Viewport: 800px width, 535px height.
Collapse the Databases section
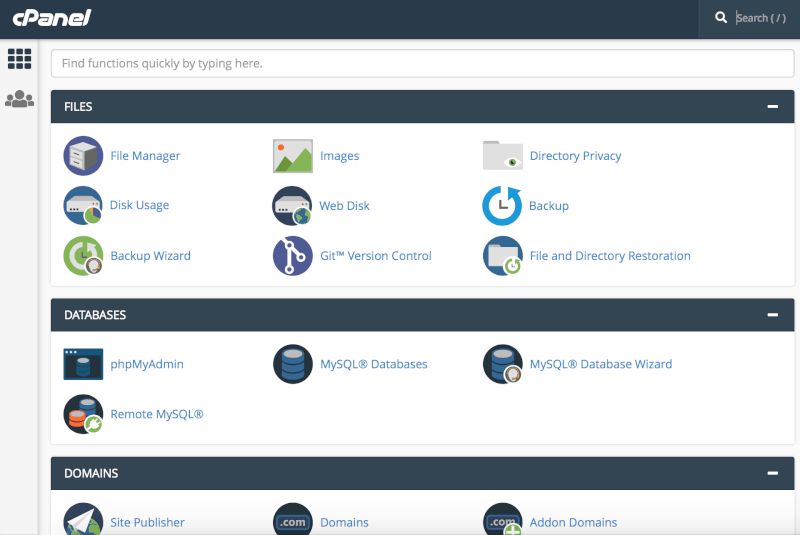tap(772, 315)
